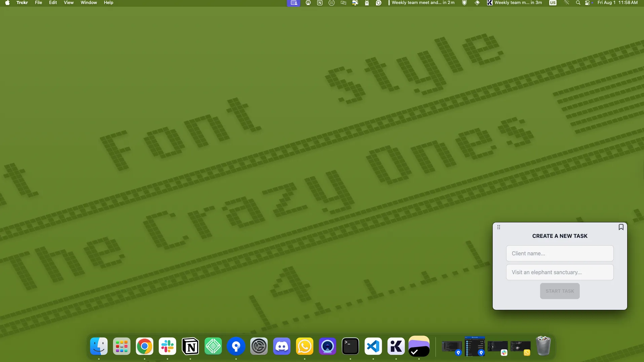
Task: Open the Trash in the dock
Action: coord(543,346)
